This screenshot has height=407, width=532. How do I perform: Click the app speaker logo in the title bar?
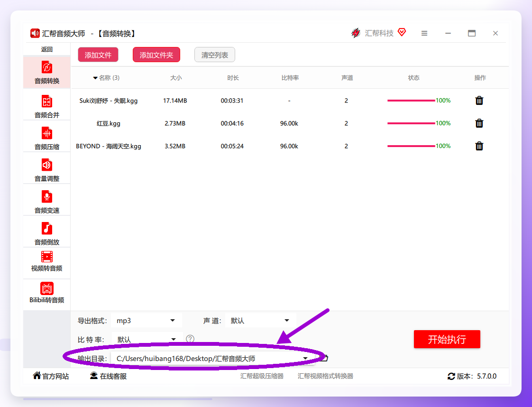[x=35, y=33]
